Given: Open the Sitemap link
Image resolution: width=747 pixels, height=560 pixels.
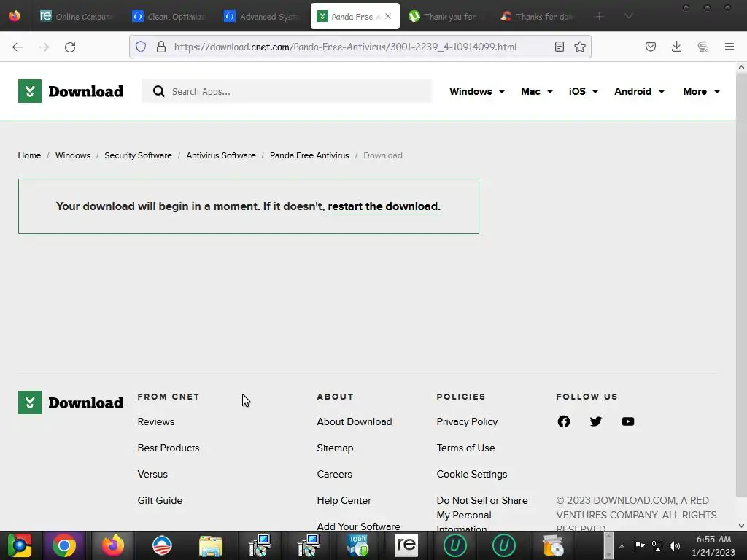Looking at the screenshot, I should point(335,448).
